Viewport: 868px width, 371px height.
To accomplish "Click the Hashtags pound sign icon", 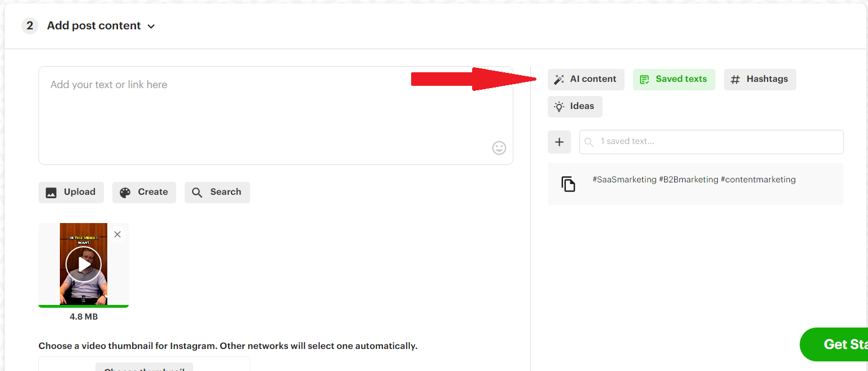I will pos(735,79).
